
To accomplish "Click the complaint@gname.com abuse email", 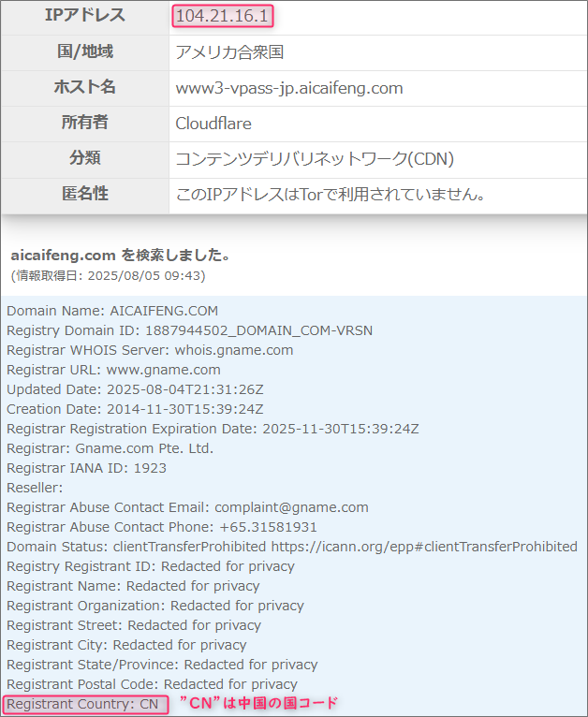I will pos(291,507).
